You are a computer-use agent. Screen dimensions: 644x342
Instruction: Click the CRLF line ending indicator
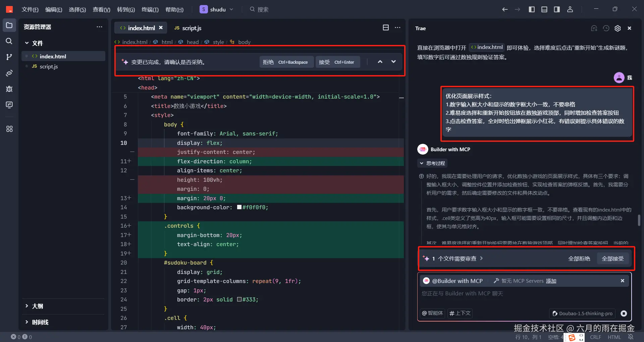[x=596, y=337]
